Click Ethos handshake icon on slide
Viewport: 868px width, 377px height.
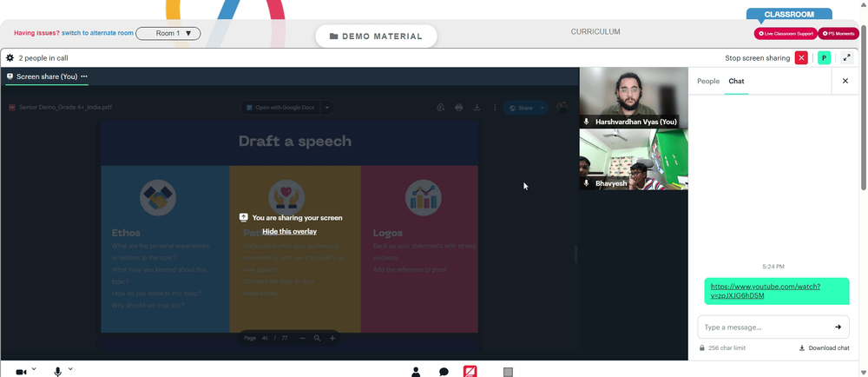(158, 198)
